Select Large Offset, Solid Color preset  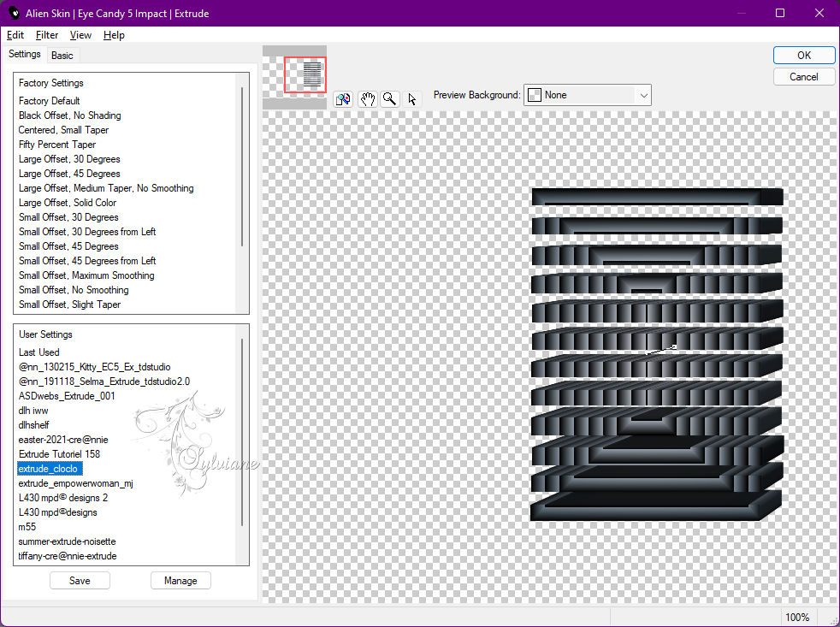(68, 203)
